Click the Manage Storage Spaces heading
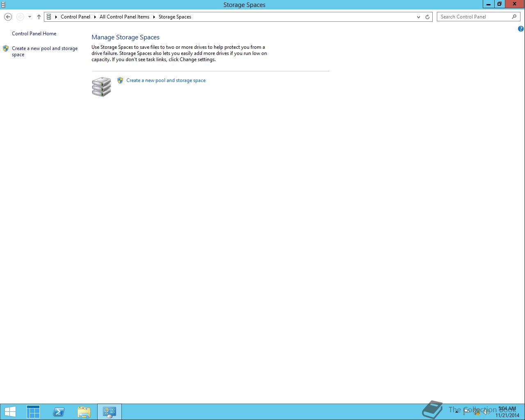The image size is (525, 420). tap(126, 37)
